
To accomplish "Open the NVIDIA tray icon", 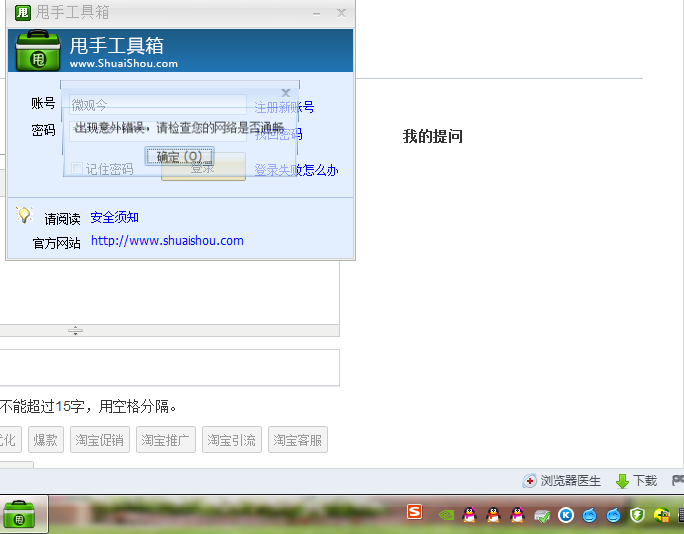I will point(446,515).
